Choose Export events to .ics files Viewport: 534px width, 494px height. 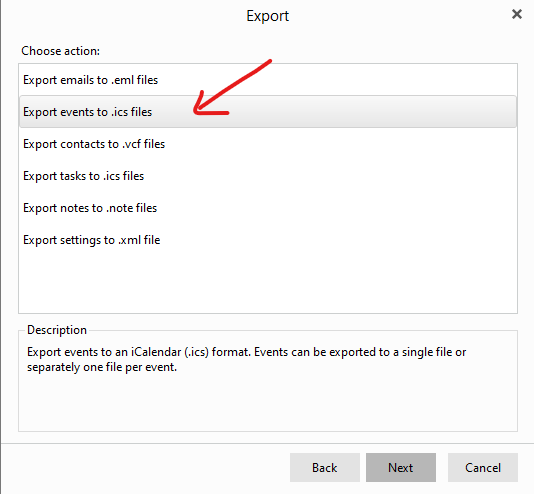click(x=268, y=112)
